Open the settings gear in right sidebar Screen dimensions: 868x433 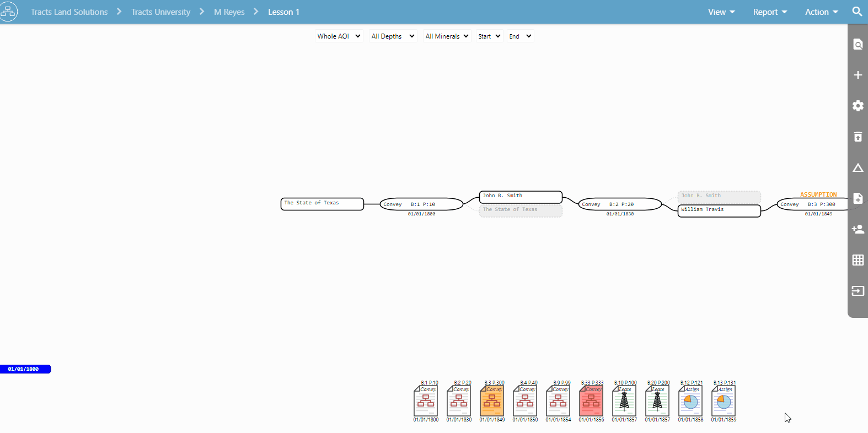tap(858, 106)
